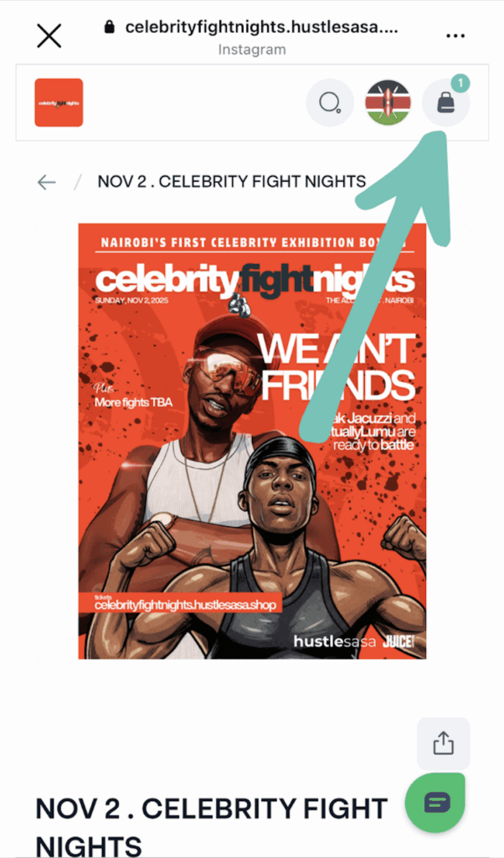Open the three-dot browser options menu
504x858 pixels.
pyautogui.click(x=455, y=36)
